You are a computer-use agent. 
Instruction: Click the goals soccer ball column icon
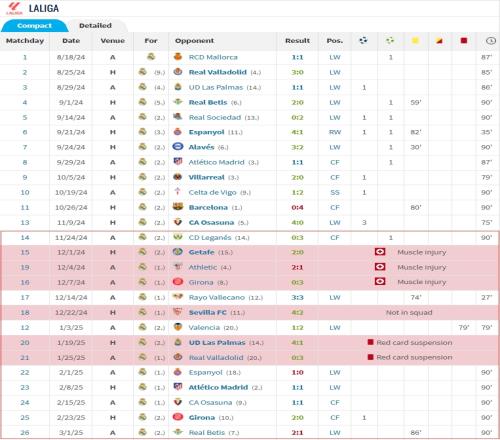[363, 41]
